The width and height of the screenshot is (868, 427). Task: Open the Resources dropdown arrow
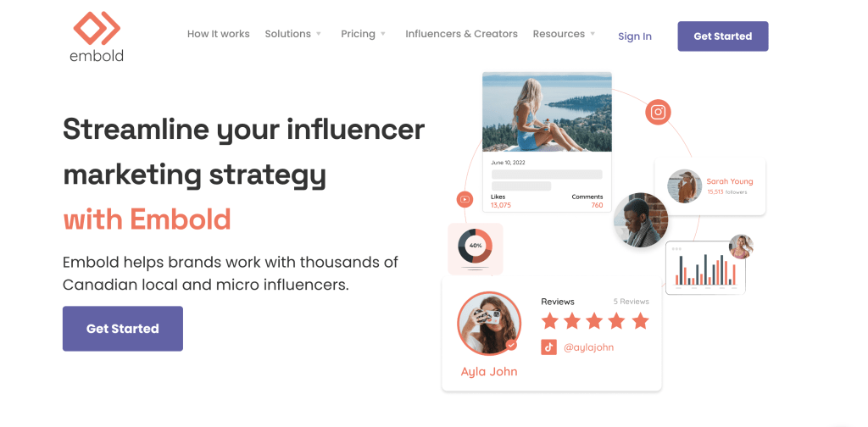[x=593, y=34]
